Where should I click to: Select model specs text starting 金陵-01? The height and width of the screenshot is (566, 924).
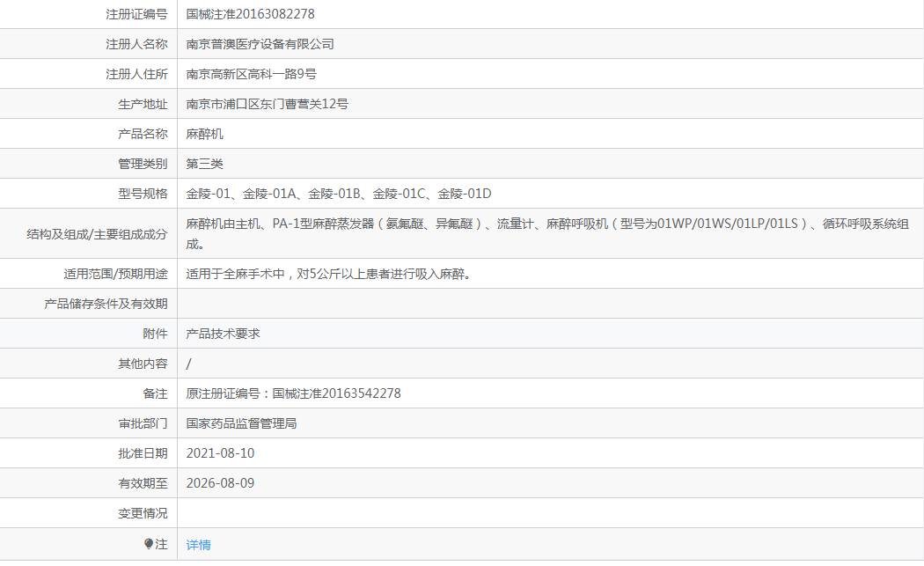point(339,194)
